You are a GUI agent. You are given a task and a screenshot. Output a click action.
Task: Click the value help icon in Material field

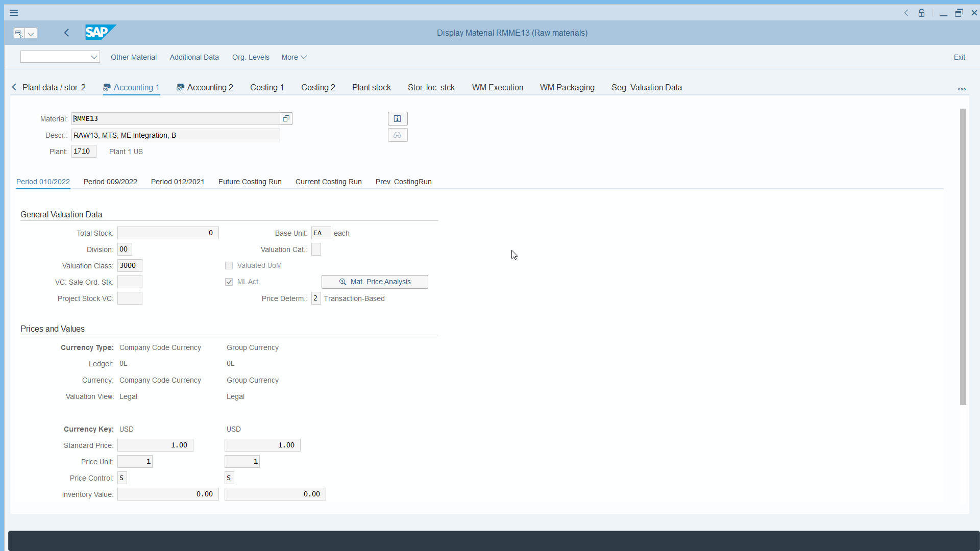(x=286, y=118)
